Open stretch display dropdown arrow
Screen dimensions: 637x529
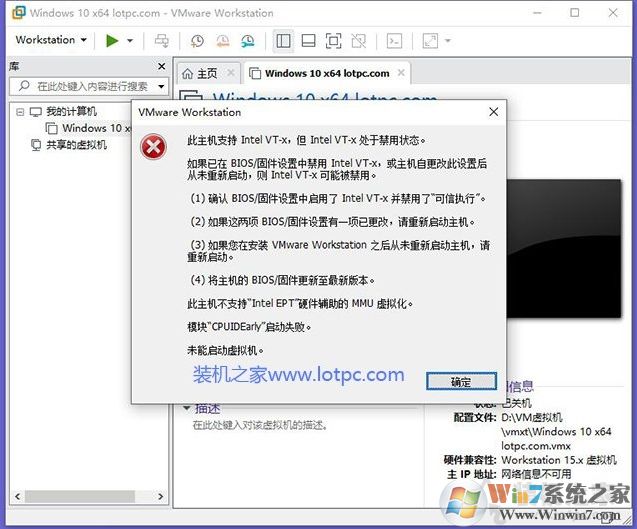click(448, 41)
